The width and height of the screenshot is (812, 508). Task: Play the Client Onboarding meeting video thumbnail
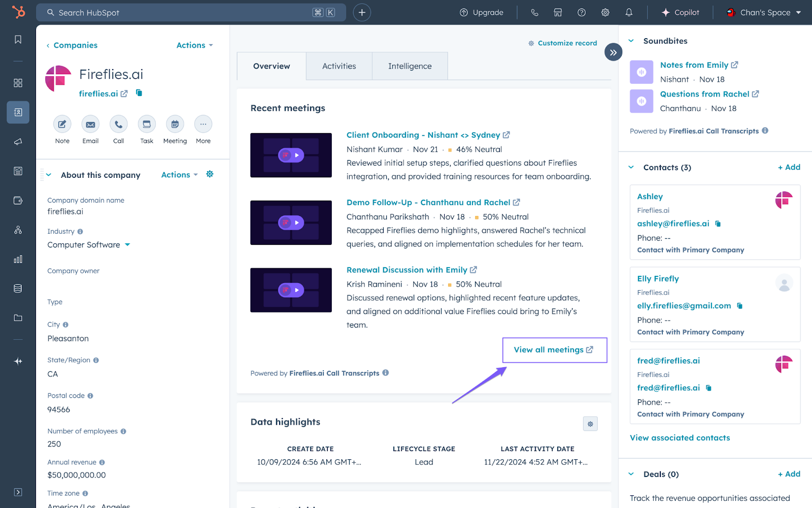point(291,155)
